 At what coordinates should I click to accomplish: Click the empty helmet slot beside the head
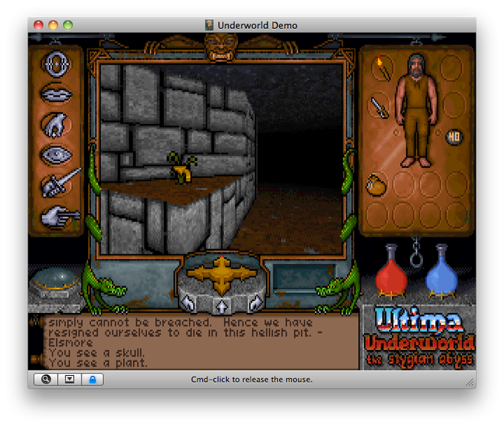click(x=451, y=67)
